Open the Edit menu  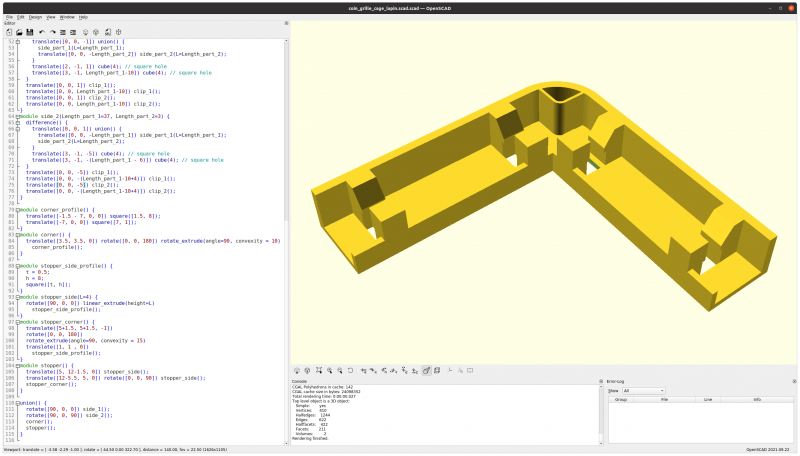coord(20,17)
